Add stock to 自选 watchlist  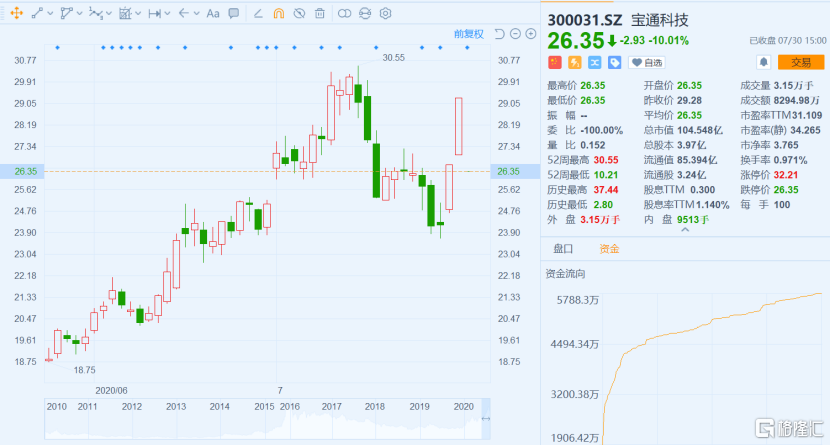646,62
